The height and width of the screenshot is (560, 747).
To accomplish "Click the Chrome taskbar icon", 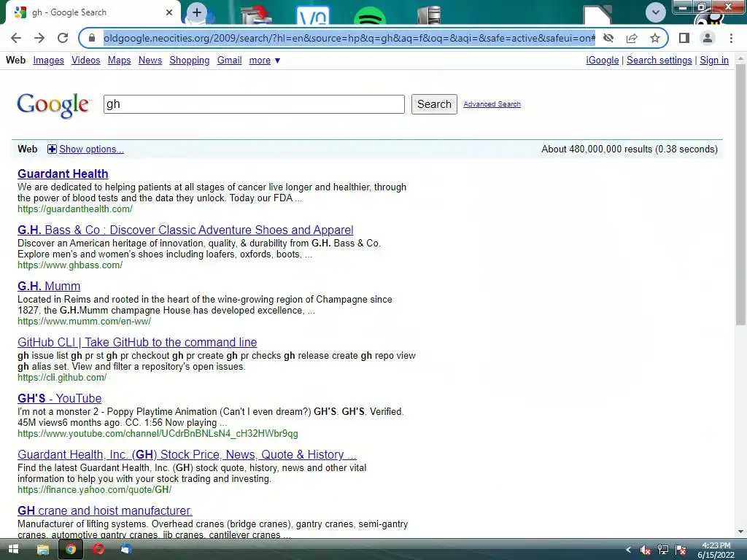I will click(71, 550).
